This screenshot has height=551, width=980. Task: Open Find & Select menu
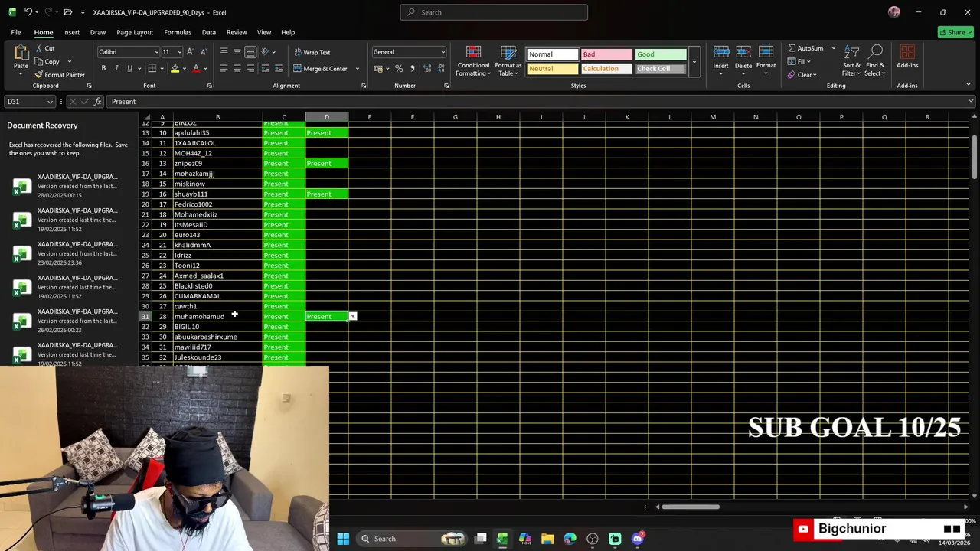pos(876,60)
